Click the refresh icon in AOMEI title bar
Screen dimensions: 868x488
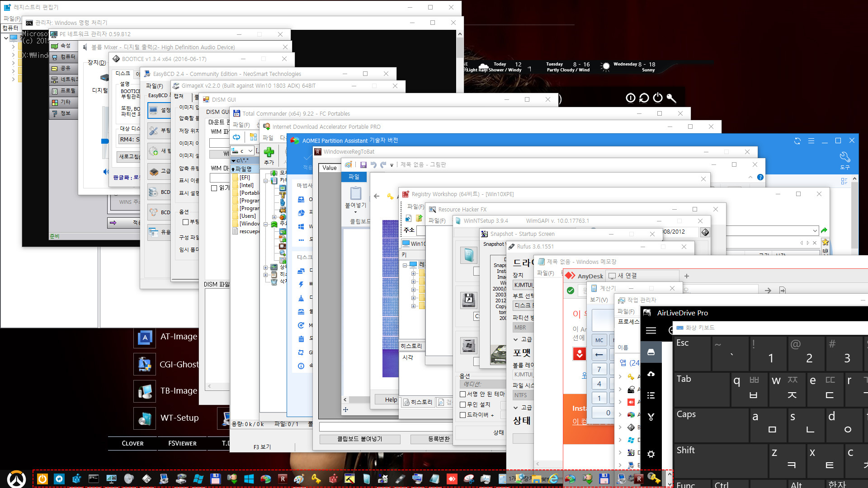click(797, 141)
